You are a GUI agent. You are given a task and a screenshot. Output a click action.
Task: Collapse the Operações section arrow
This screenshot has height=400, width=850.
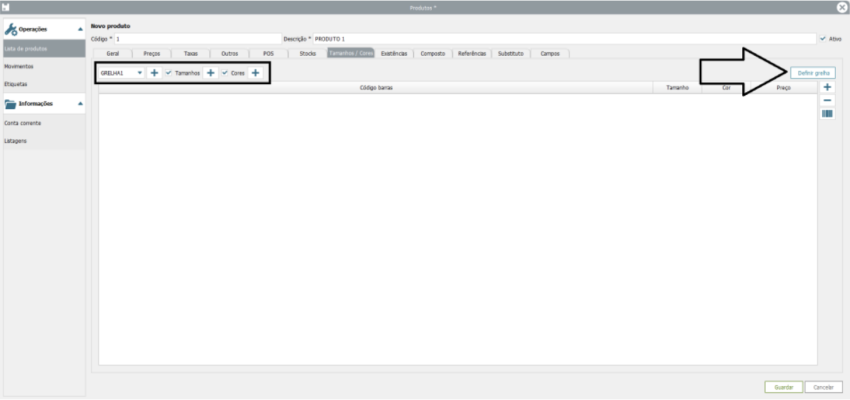click(80, 29)
